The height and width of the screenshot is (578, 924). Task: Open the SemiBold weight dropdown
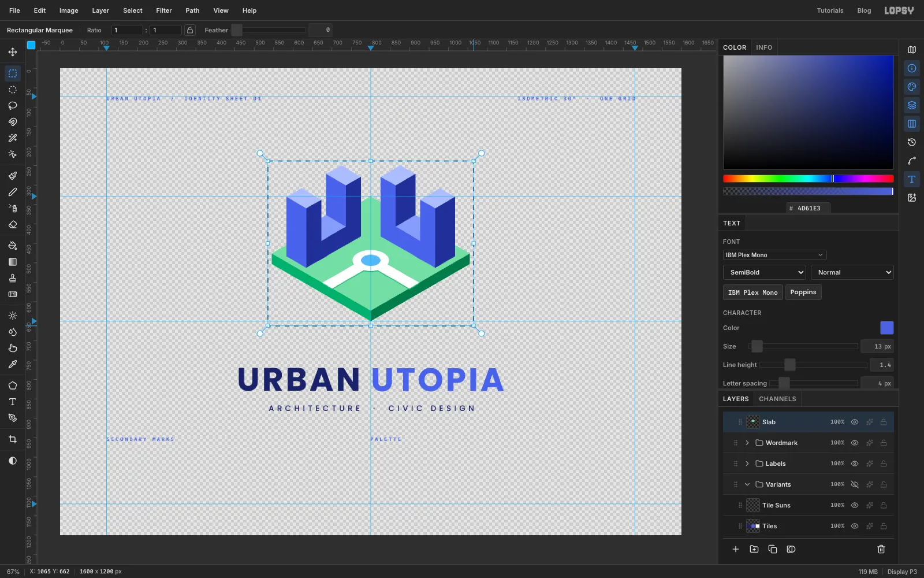pyautogui.click(x=764, y=272)
